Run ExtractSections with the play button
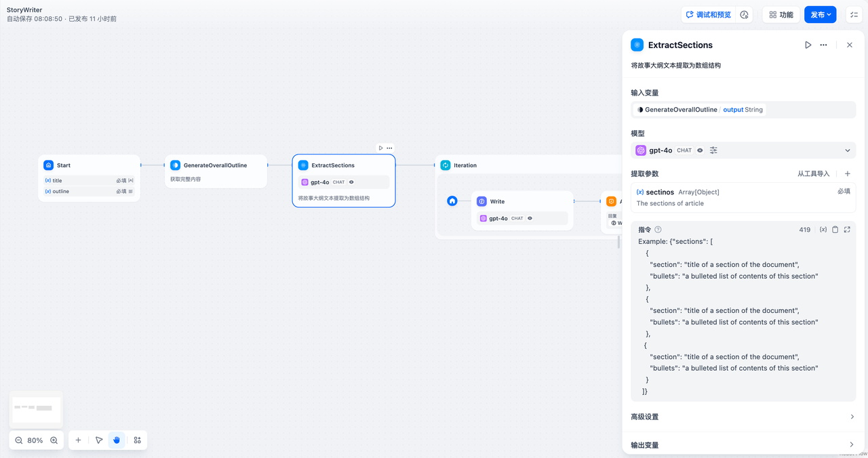The width and height of the screenshot is (868, 458). (808, 45)
